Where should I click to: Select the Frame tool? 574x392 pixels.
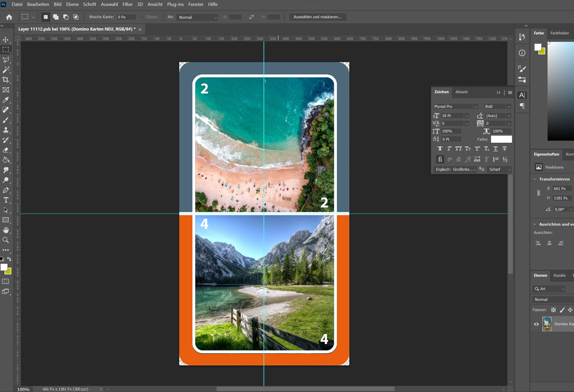click(6, 90)
